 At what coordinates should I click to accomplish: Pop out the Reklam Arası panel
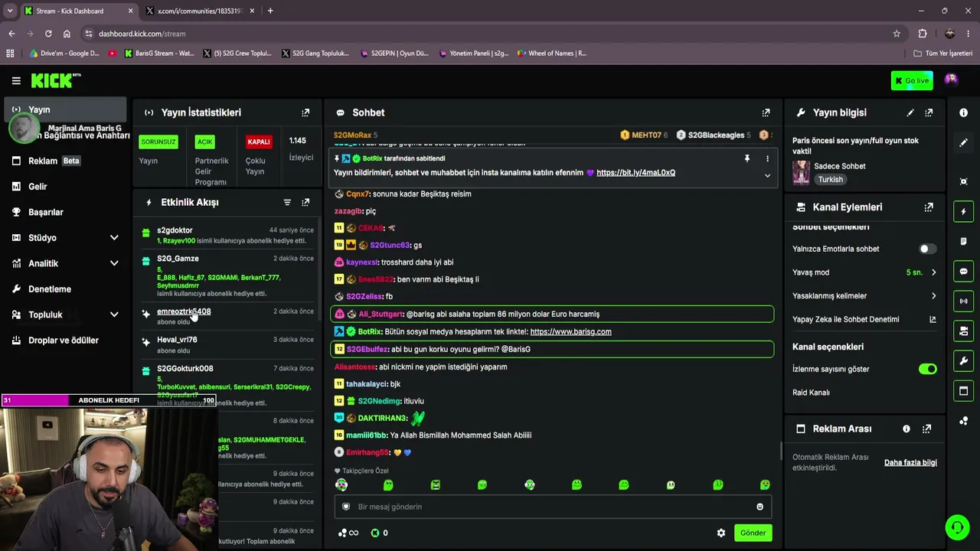point(926,429)
